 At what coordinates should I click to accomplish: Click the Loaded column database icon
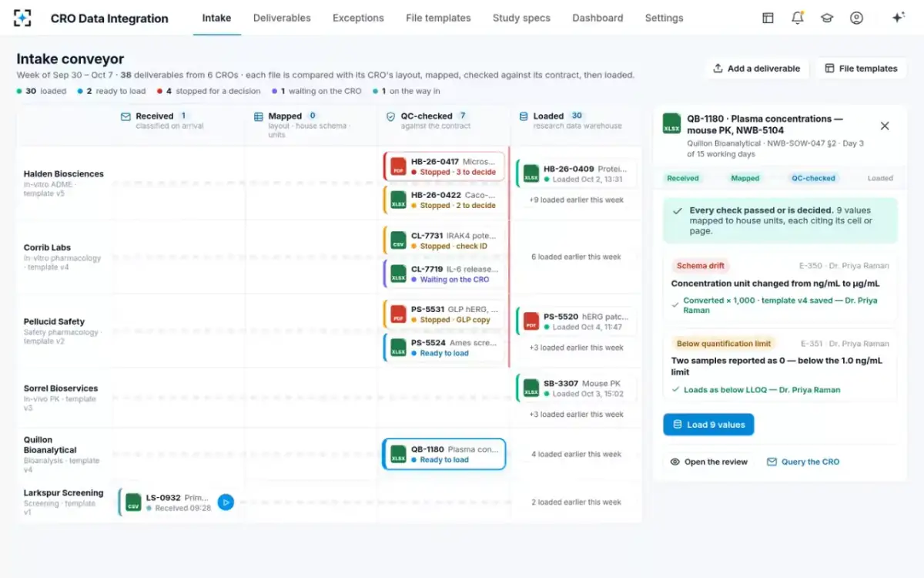point(524,116)
